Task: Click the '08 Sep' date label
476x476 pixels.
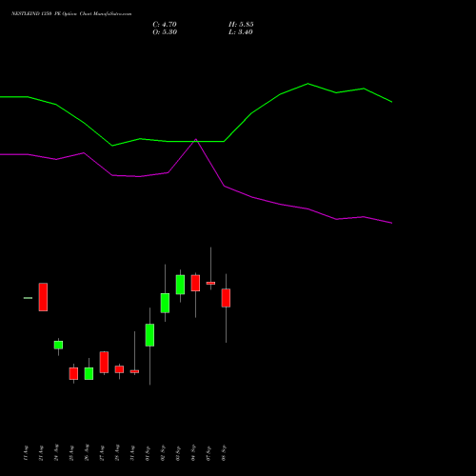Action: coord(224,453)
